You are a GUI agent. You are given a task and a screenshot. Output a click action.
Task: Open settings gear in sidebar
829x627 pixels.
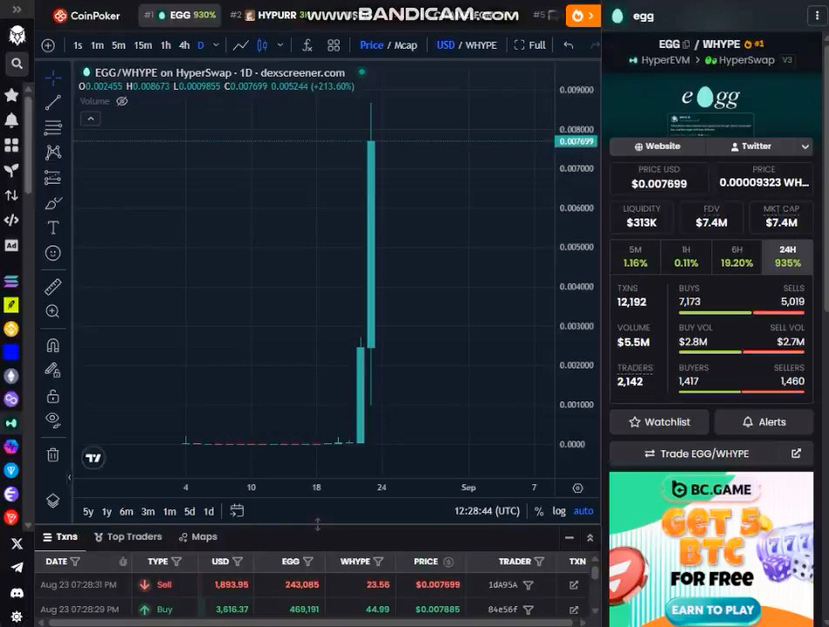click(17, 616)
